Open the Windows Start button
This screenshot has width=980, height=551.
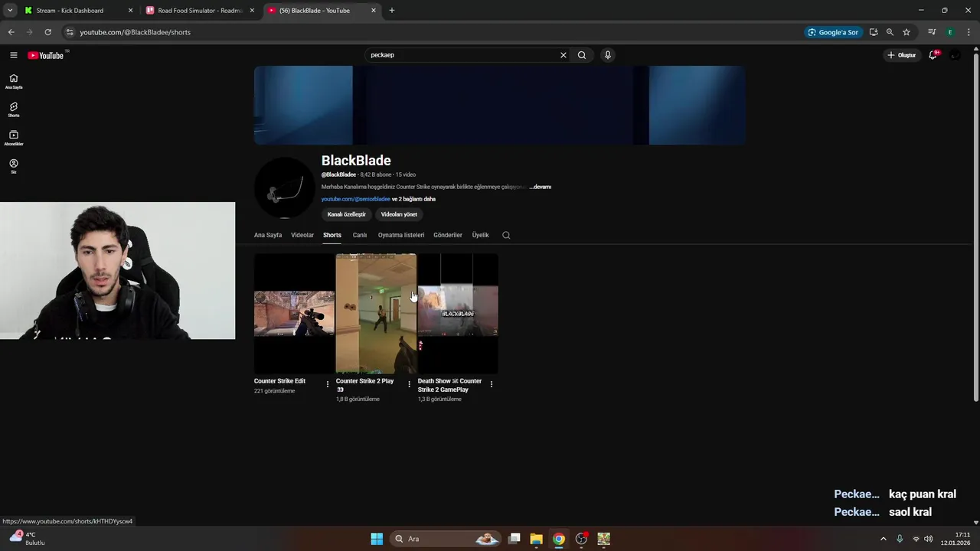(x=377, y=539)
